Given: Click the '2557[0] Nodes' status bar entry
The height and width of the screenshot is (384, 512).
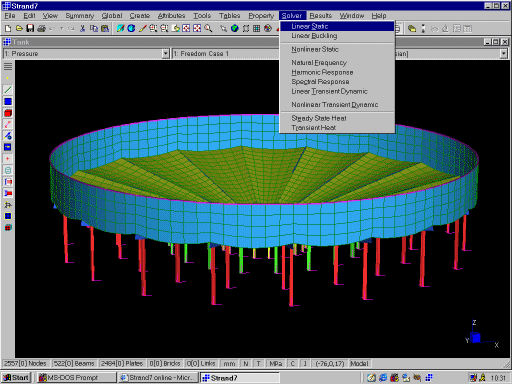Looking at the screenshot, I should tap(25, 364).
